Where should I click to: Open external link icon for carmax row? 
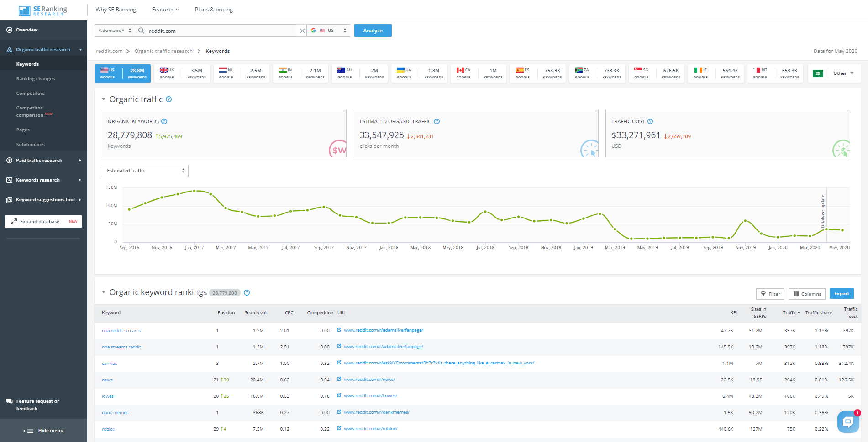pyautogui.click(x=339, y=363)
